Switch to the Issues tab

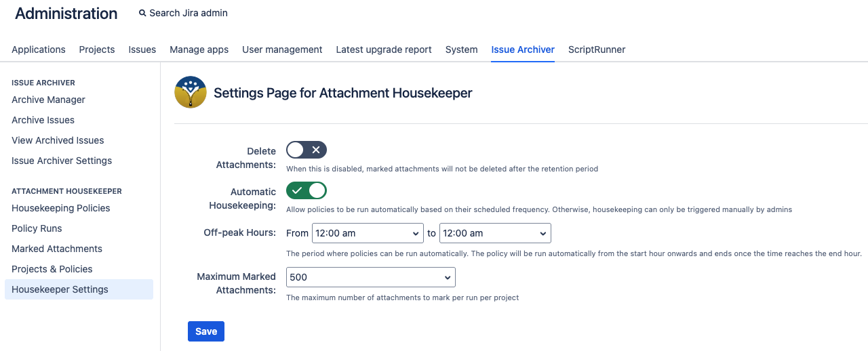click(x=142, y=49)
